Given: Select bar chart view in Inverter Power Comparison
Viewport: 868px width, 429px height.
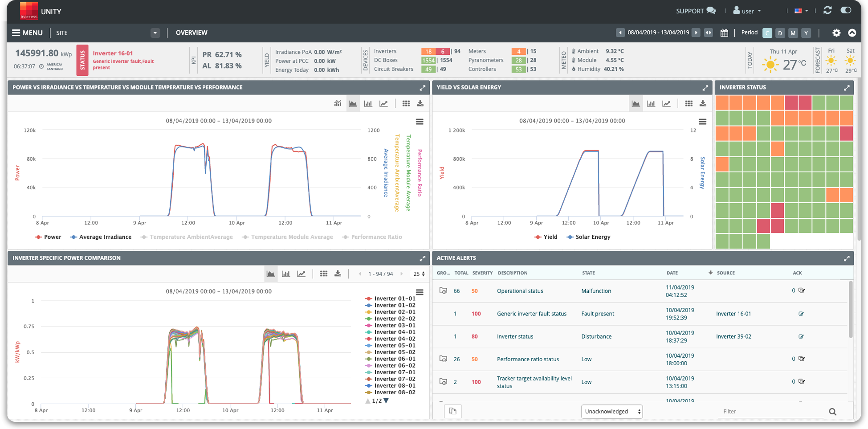Looking at the screenshot, I should [286, 274].
